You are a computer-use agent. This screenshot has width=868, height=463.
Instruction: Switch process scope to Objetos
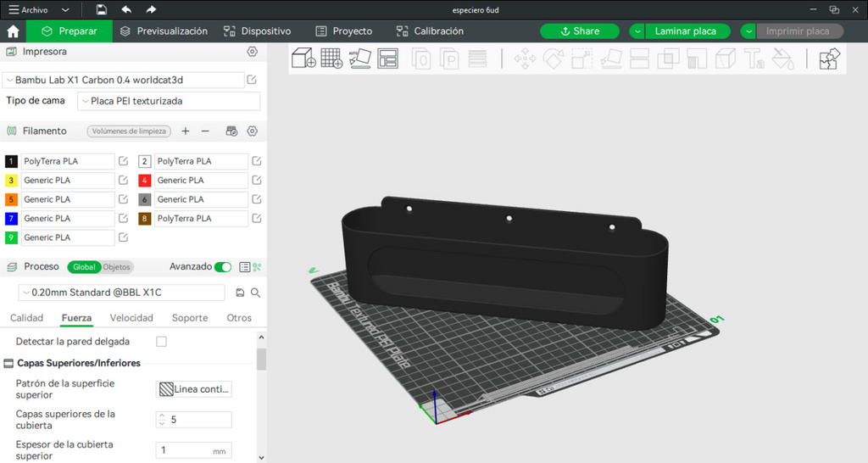(116, 267)
